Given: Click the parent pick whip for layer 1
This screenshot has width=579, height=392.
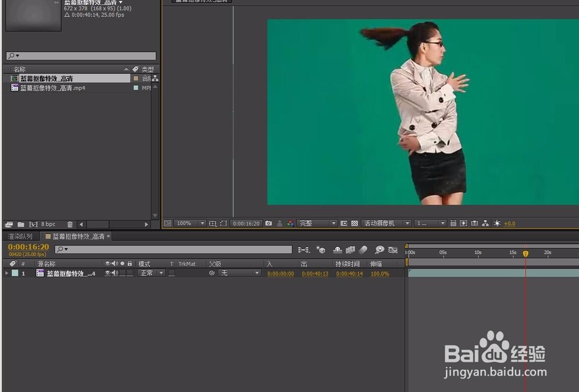Looking at the screenshot, I should point(211,273).
